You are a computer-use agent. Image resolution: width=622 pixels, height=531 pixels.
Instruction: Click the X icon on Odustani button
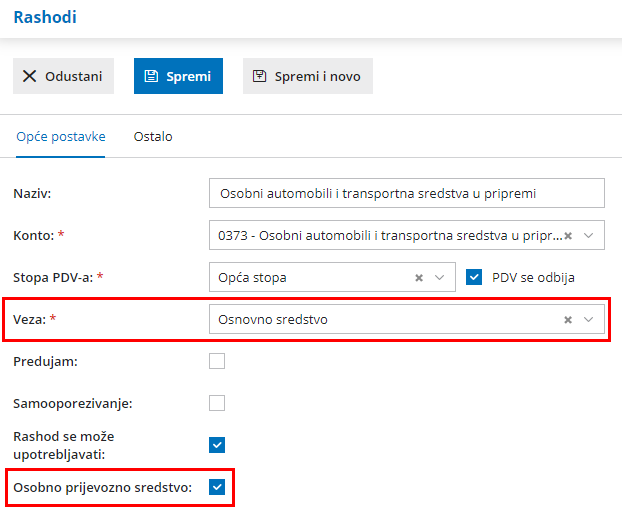coord(29,76)
